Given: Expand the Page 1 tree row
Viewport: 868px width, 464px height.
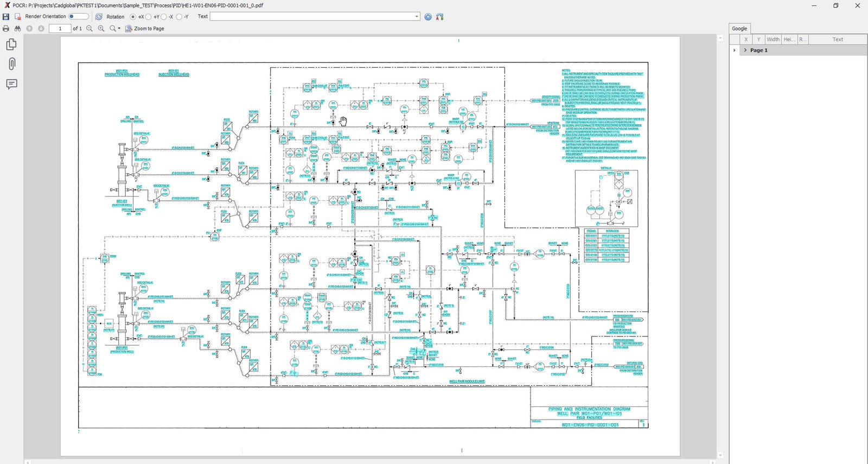Looking at the screenshot, I should pos(745,50).
